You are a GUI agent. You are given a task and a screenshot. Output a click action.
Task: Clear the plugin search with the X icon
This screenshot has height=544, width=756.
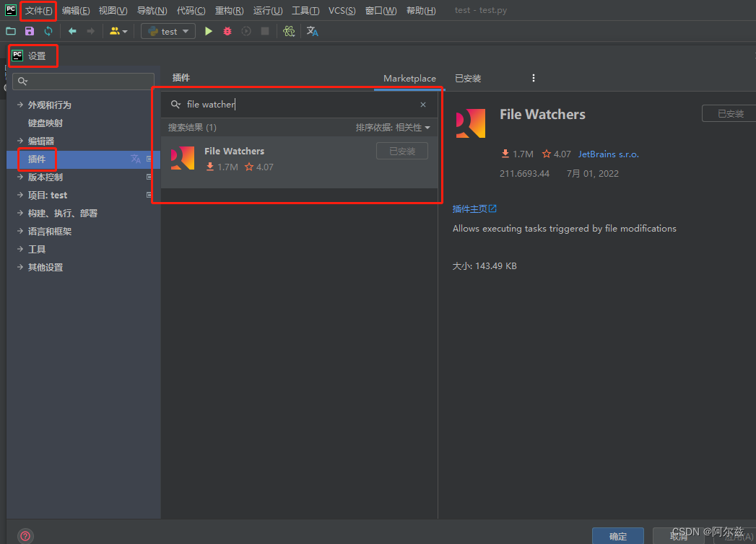423,105
